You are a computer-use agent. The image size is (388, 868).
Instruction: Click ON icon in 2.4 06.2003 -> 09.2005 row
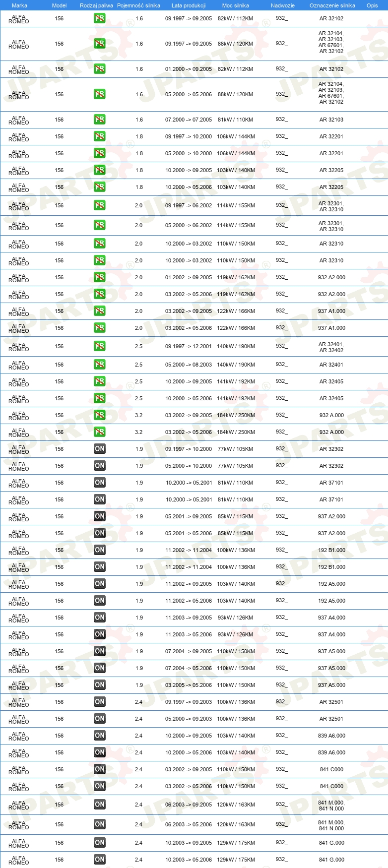[100, 805]
